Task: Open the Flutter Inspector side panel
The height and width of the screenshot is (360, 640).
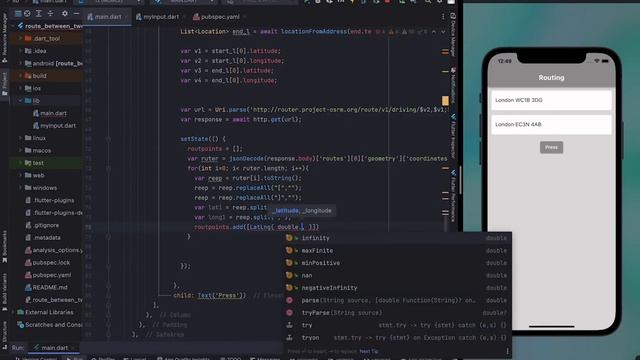Action: (453, 136)
